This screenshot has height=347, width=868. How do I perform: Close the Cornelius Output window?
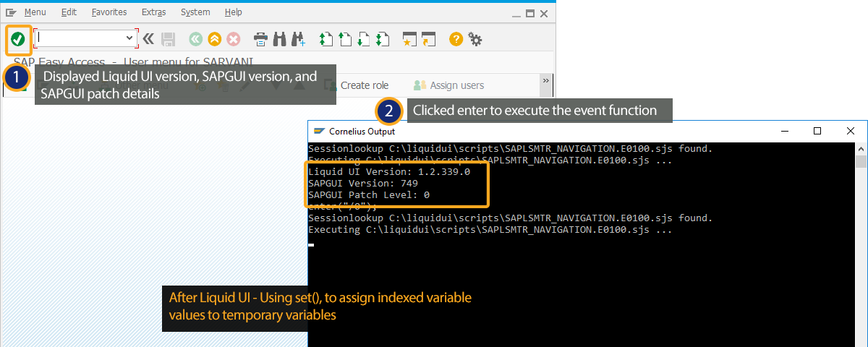pos(851,131)
